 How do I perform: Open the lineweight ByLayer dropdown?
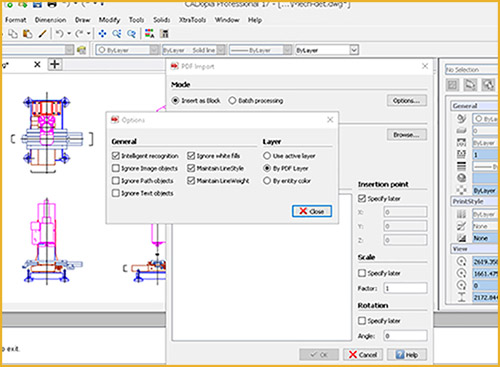pos(288,50)
